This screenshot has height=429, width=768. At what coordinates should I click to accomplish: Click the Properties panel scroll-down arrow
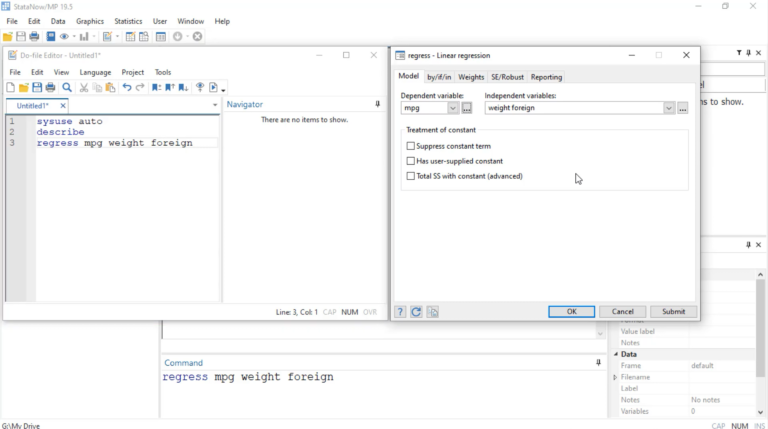coord(760,412)
